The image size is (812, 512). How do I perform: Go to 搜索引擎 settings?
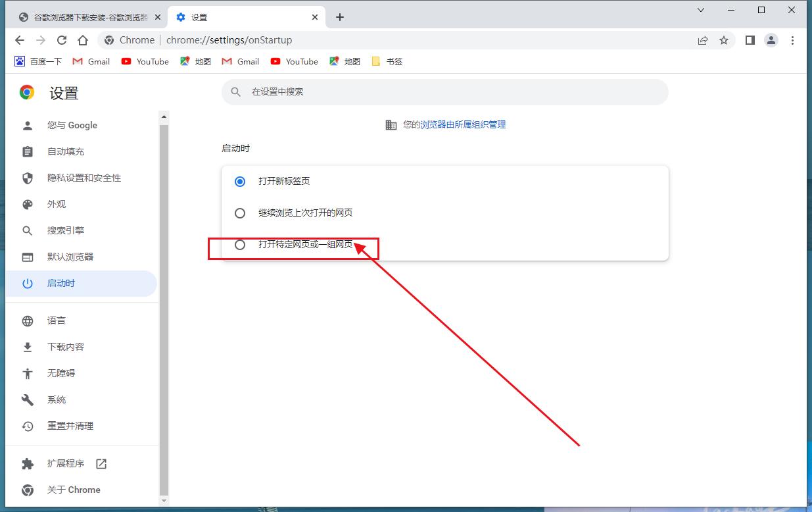[67, 230]
